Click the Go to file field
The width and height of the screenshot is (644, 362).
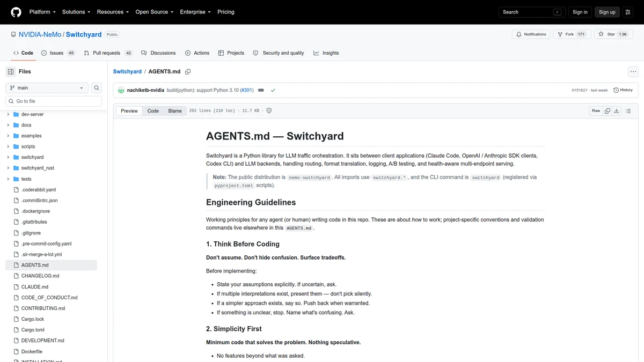[x=54, y=101]
